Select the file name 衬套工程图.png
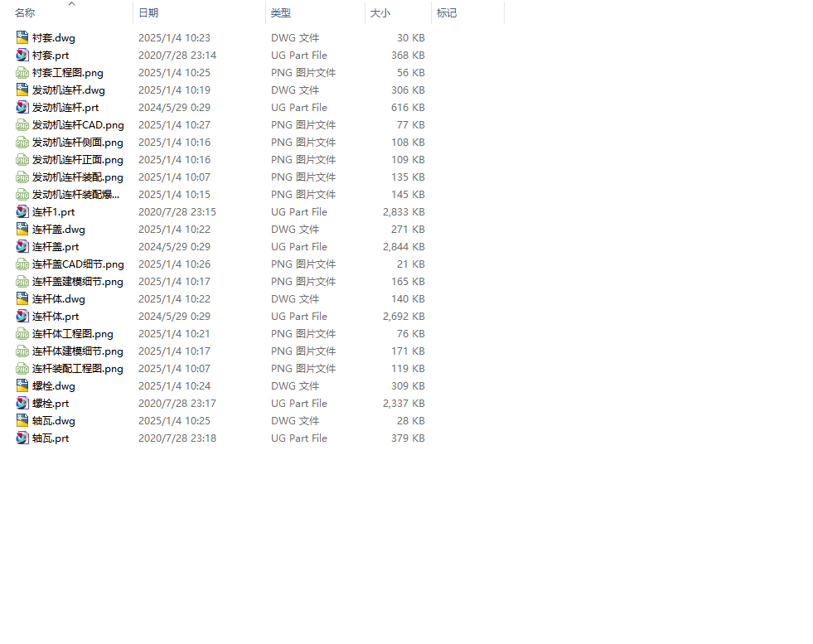 tap(67, 73)
